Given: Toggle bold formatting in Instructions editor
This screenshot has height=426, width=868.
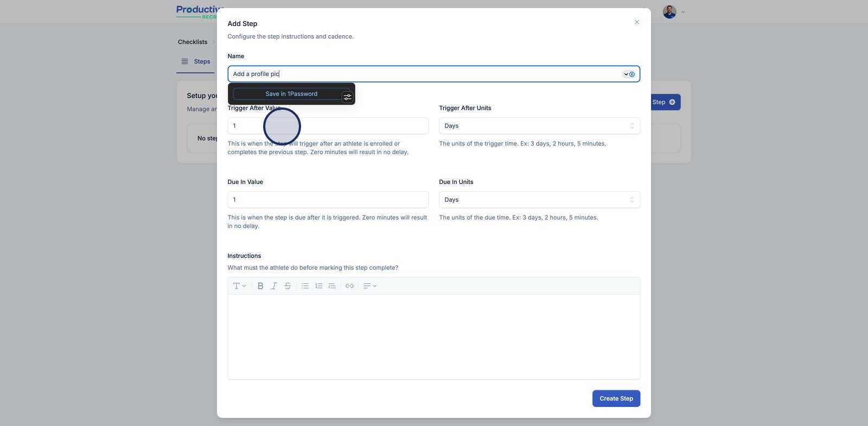Looking at the screenshot, I should (x=260, y=286).
